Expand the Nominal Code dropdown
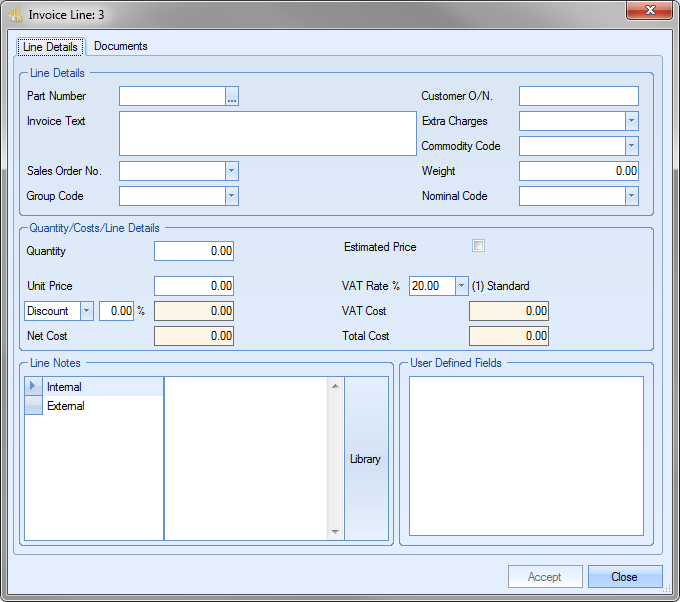 tap(631, 196)
